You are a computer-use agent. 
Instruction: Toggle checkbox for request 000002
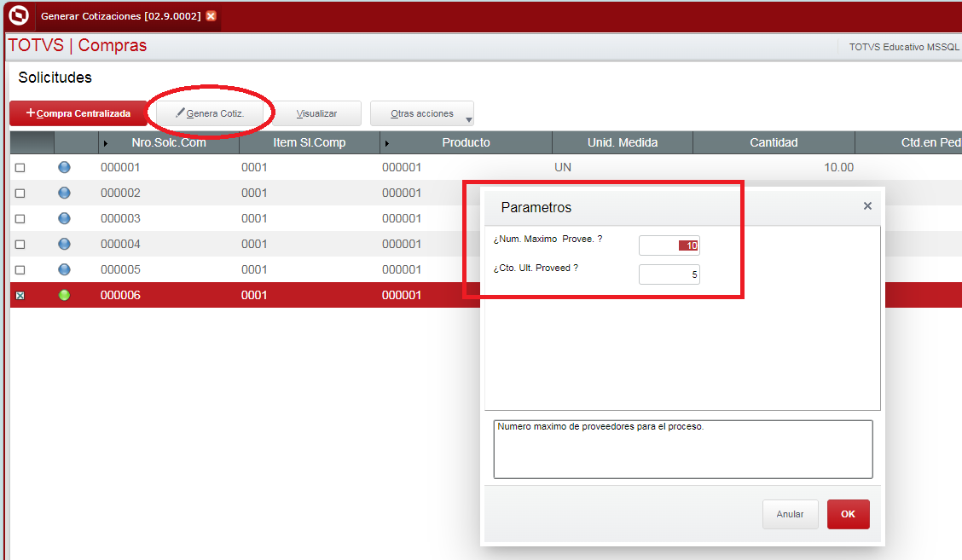click(x=20, y=193)
